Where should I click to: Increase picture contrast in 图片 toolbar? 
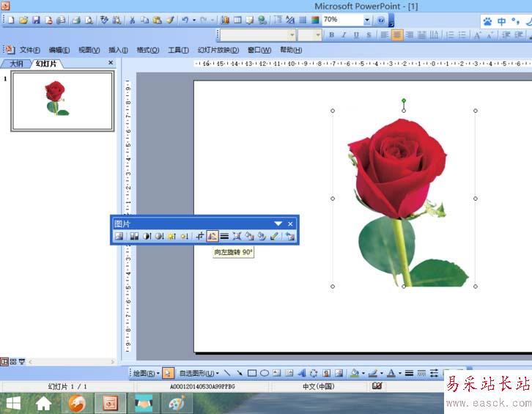(x=147, y=236)
